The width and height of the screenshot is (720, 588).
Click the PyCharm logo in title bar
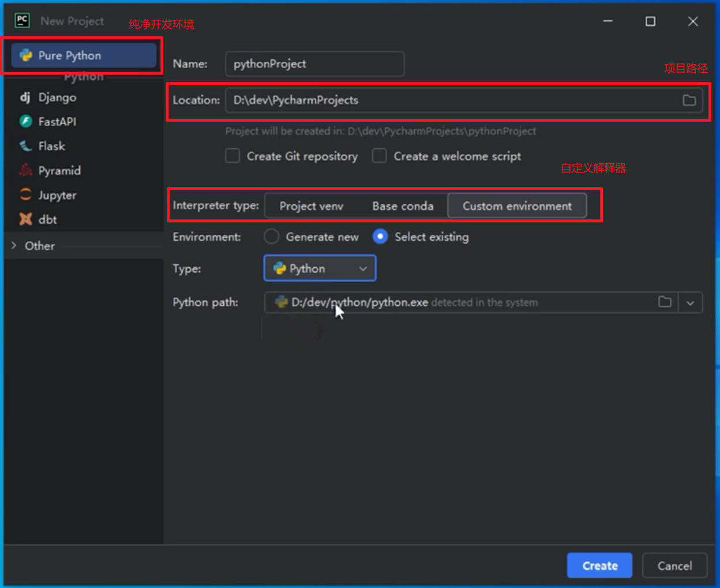coord(22,21)
